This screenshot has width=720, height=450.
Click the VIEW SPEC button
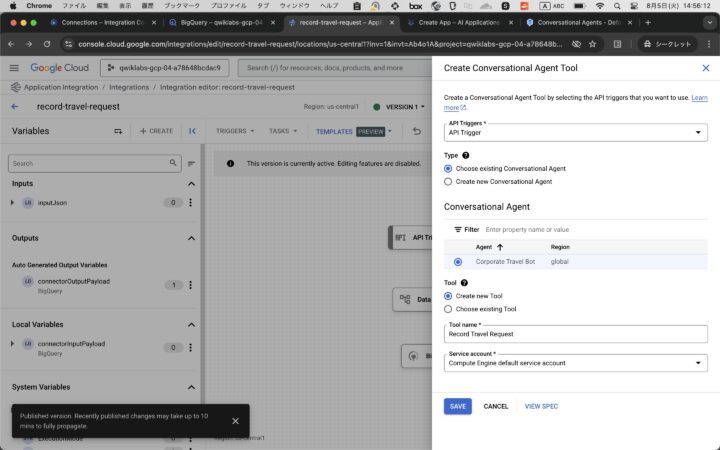point(541,406)
